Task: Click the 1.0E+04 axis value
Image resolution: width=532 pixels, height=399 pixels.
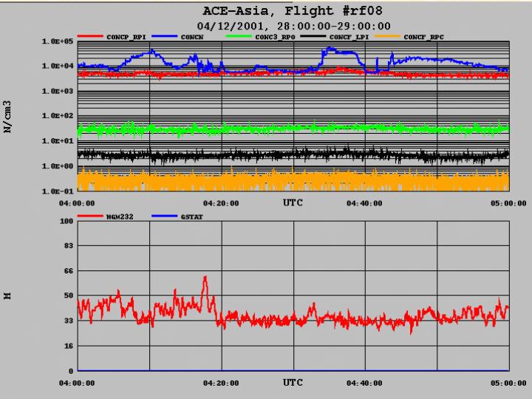Action: [58, 66]
